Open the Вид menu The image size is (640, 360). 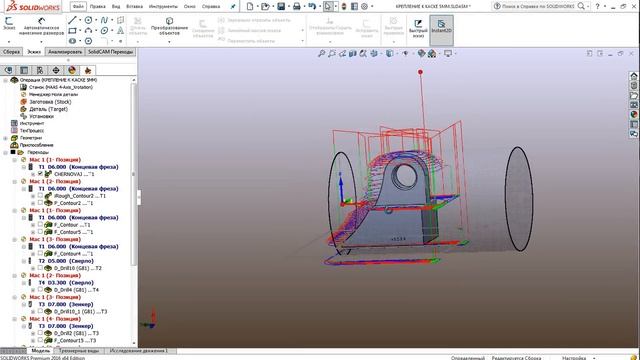116,7
